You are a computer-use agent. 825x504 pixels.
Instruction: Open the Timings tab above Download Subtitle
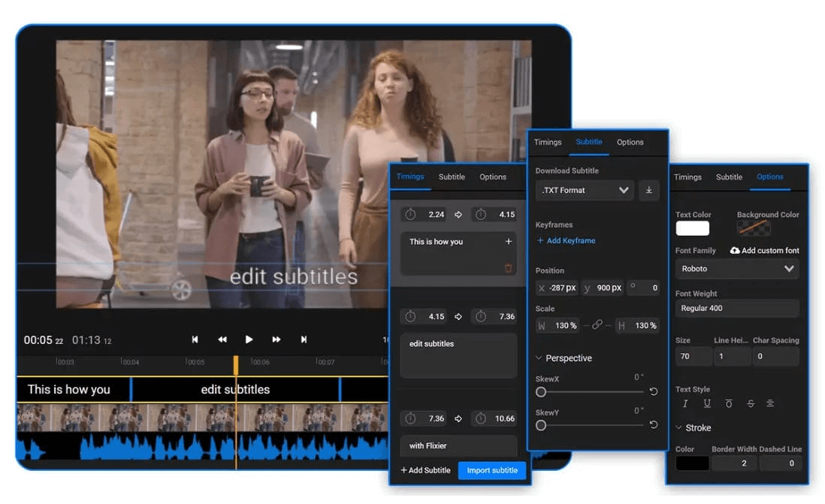(548, 142)
